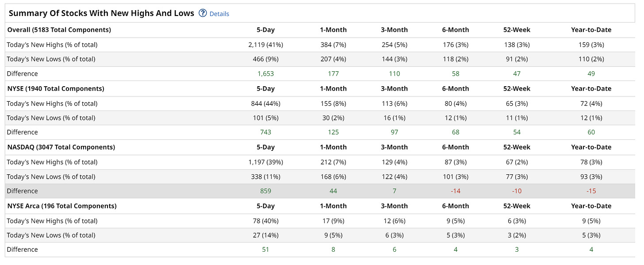This screenshot has width=644, height=265.
Task: Click NASDAQ 5-Day new lows 338 (11%)
Action: [266, 177]
